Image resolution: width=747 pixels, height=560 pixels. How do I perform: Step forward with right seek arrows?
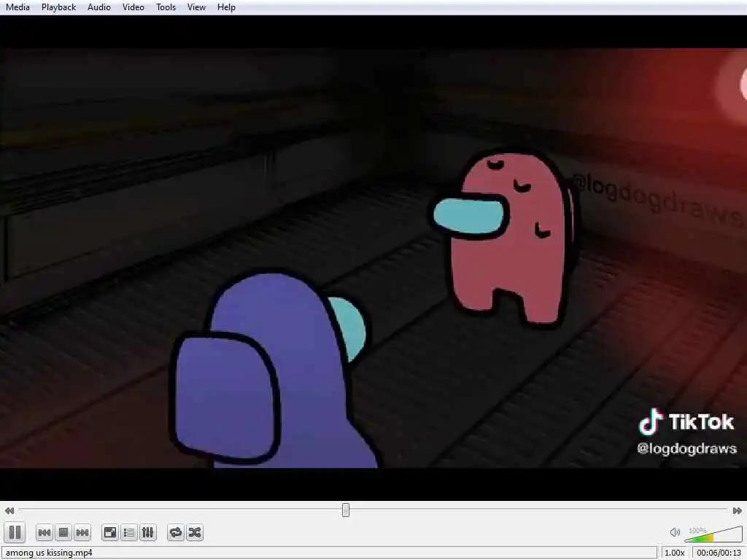pos(737,510)
